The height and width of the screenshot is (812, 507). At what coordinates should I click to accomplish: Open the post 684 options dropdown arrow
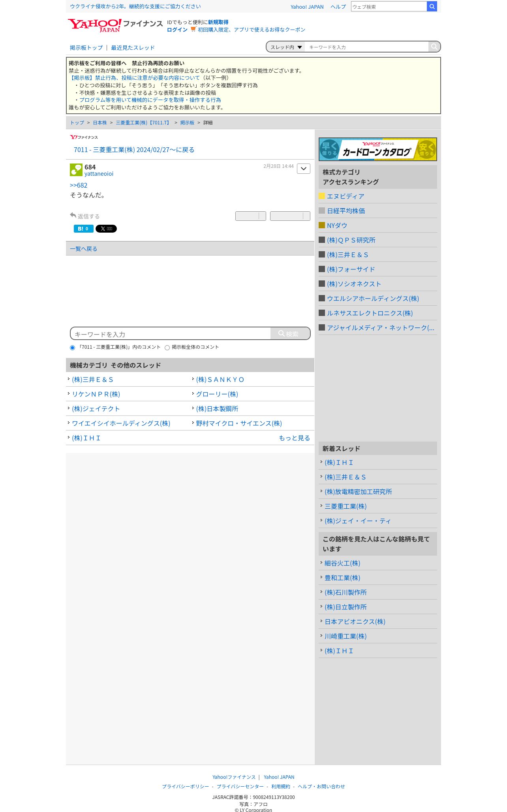pyautogui.click(x=304, y=168)
